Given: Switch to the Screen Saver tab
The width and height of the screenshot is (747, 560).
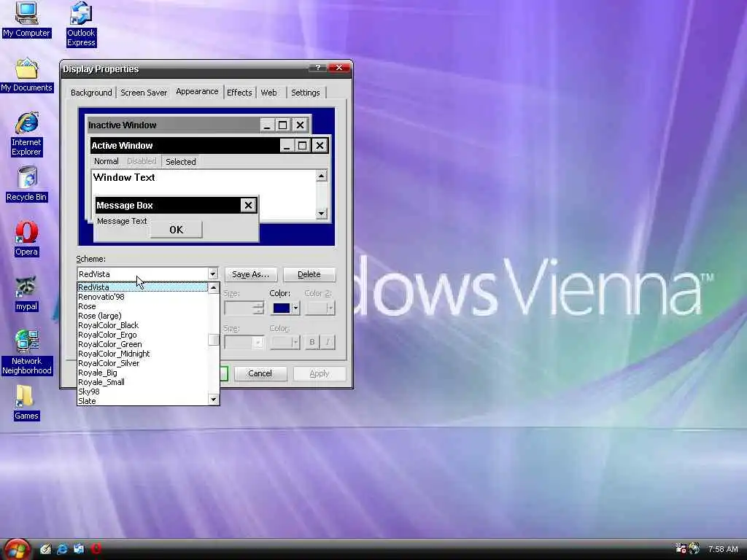Looking at the screenshot, I should point(144,93).
